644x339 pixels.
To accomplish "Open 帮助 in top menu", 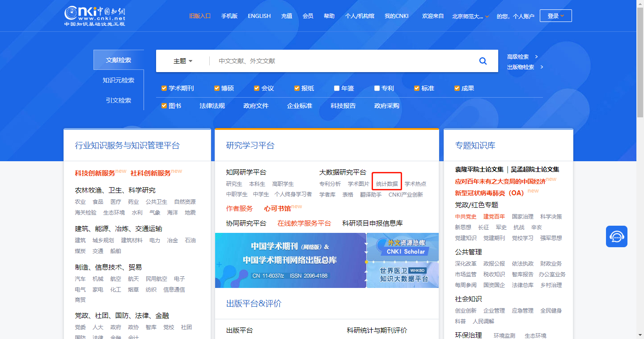I will pos(329,16).
